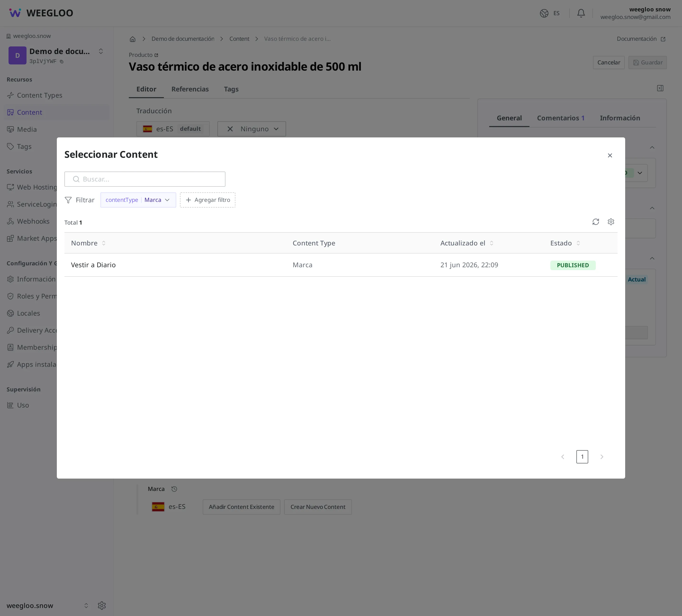Viewport: 682px width, 616px height.
Task: Open weegloo snow account menu
Action: 635,13
